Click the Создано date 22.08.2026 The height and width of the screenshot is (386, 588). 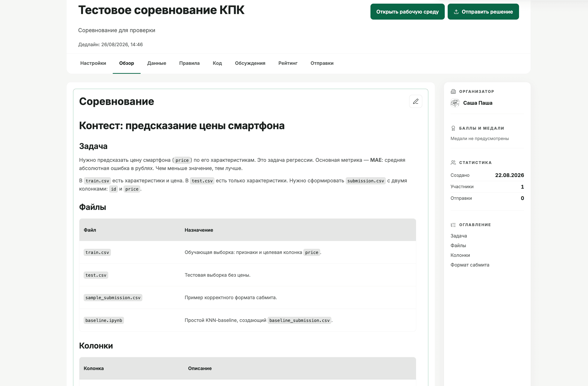(x=509, y=175)
